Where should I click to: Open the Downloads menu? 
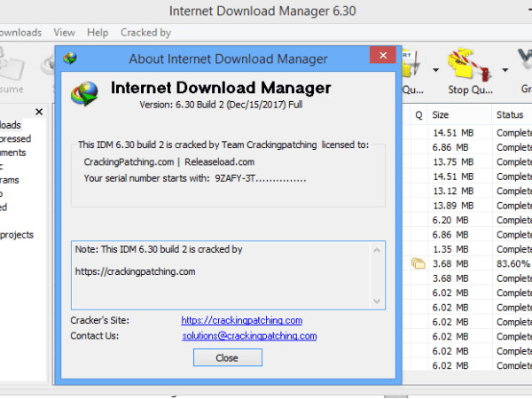pyautogui.click(x=20, y=33)
